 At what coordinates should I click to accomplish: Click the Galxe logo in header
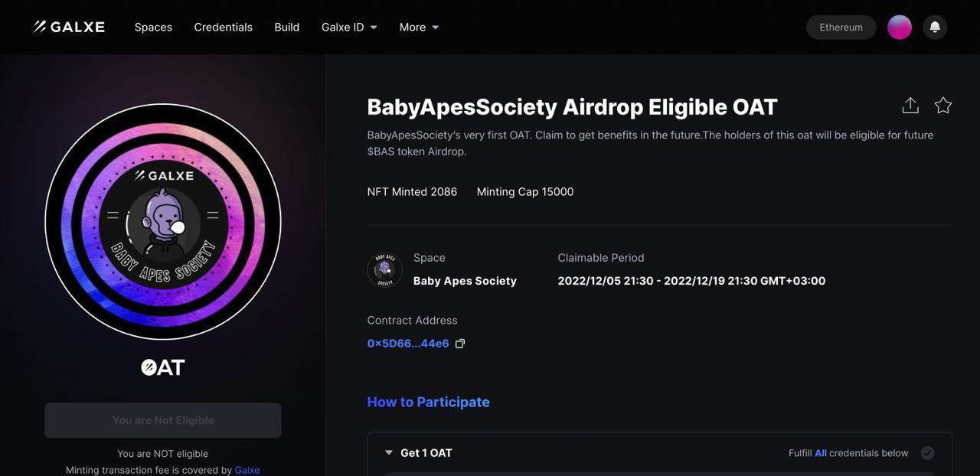[x=69, y=27]
